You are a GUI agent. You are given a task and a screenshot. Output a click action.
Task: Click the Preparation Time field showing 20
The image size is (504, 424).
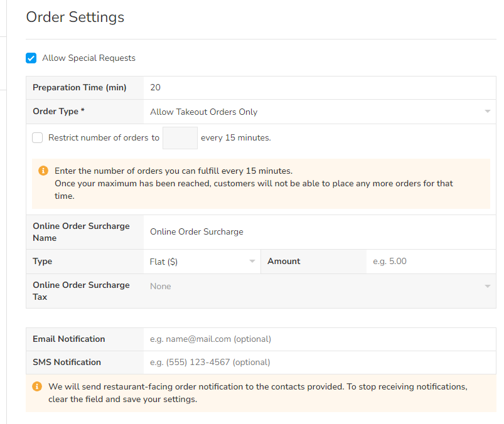319,88
